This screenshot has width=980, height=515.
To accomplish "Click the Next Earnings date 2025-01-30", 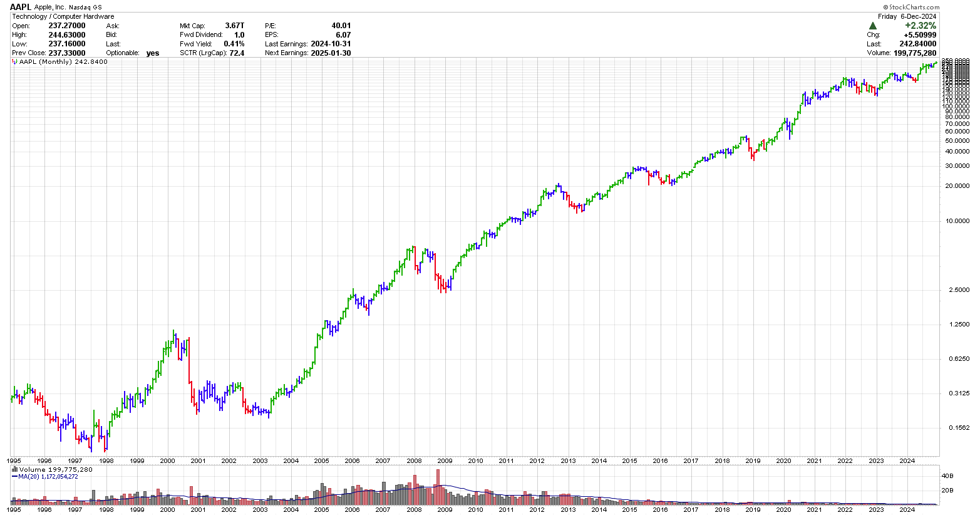I will 331,53.
